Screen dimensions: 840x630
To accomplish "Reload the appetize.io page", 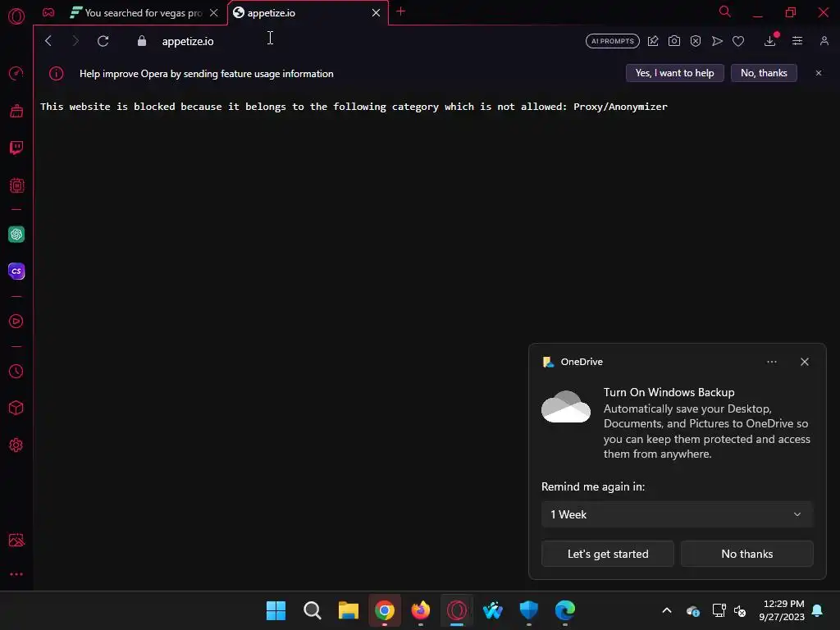I will [x=103, y=41].
